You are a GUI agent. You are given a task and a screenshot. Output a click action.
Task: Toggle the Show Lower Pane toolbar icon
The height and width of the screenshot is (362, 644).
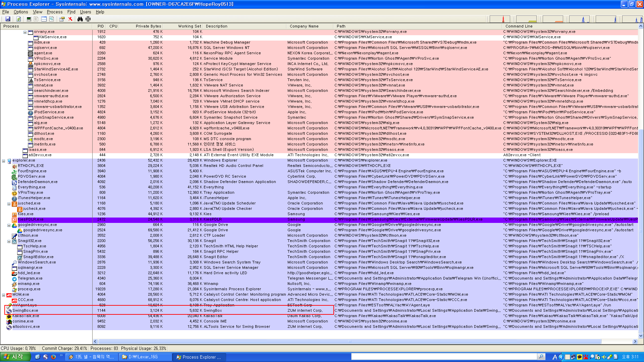(x=44, y=19)
